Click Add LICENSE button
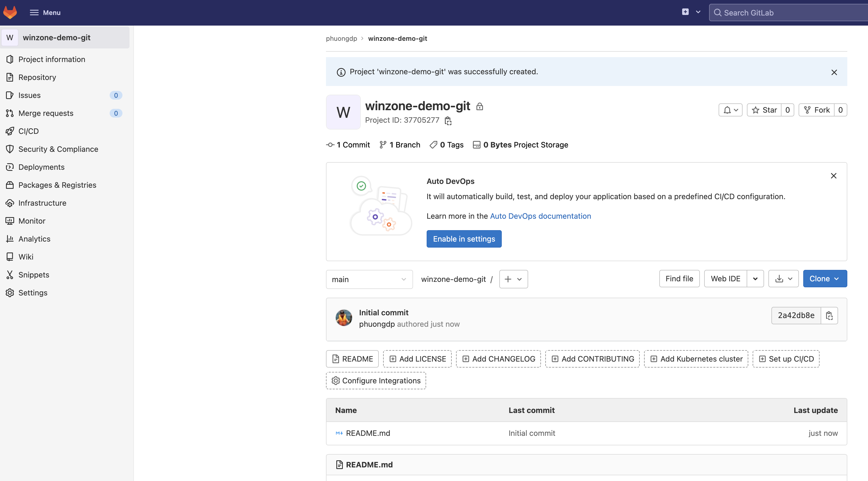The height and width of the screenshot is (481, 868). (417, 359)
